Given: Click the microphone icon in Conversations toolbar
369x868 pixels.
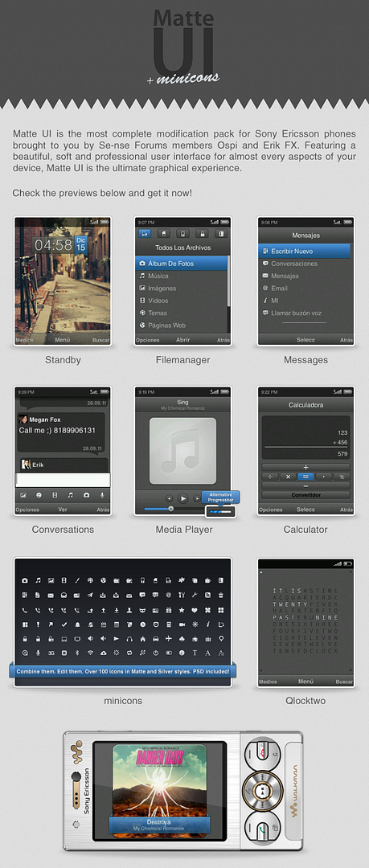Looking at the screenshot, I should [102, 495].
